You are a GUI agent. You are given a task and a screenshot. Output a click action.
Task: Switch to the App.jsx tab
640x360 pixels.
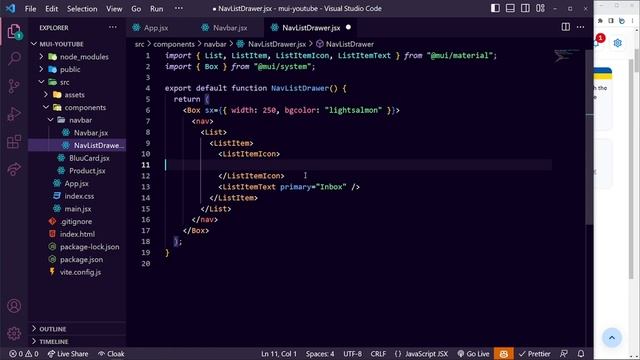click(x=151, y=28)
